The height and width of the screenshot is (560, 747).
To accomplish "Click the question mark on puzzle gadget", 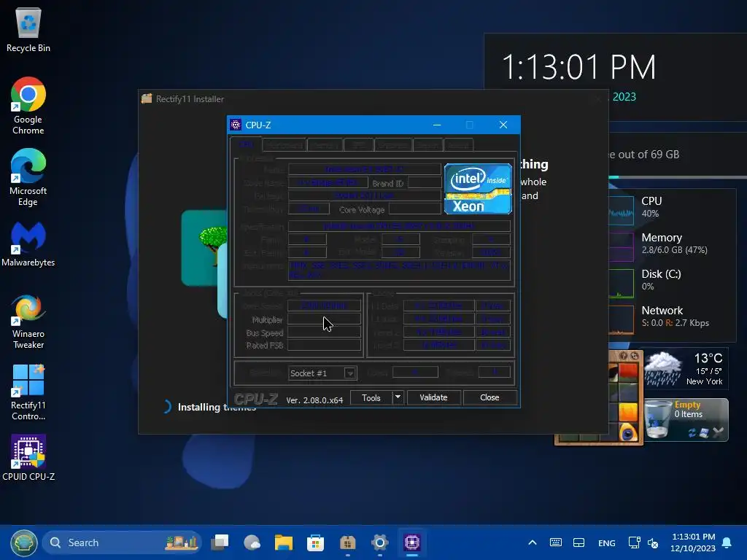I will tap(624, 356).
